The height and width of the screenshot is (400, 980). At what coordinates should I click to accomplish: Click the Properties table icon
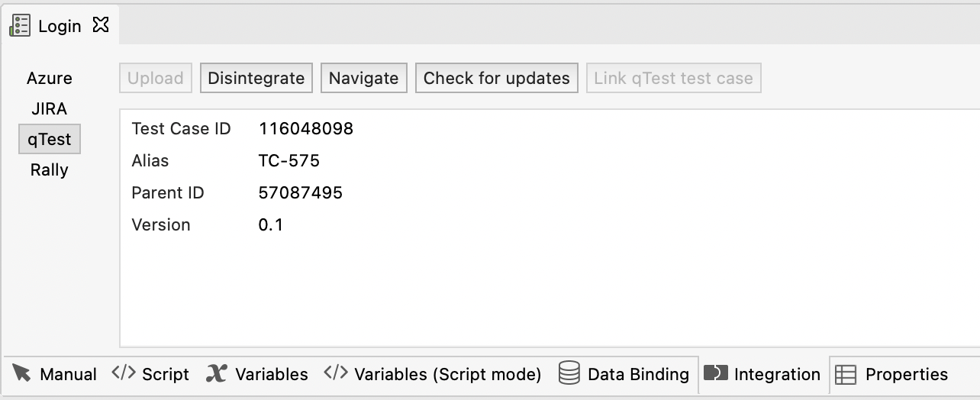(x=845, y=374)
